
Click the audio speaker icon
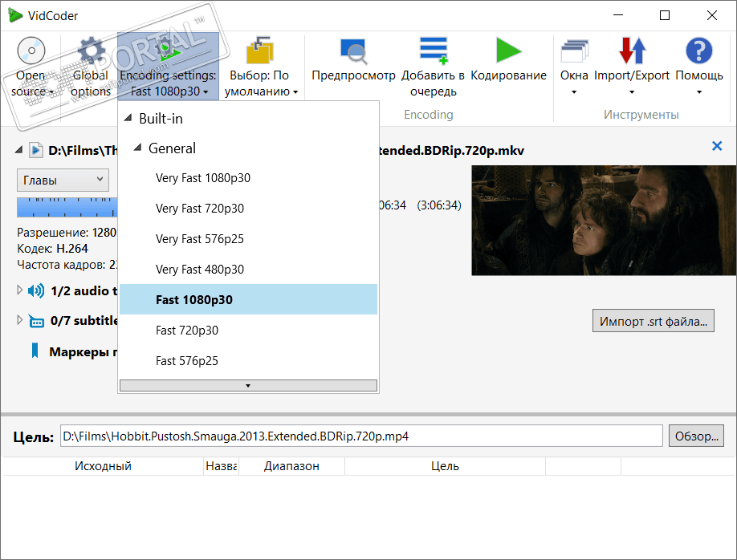pyautogui.click(x=35, y=290)
